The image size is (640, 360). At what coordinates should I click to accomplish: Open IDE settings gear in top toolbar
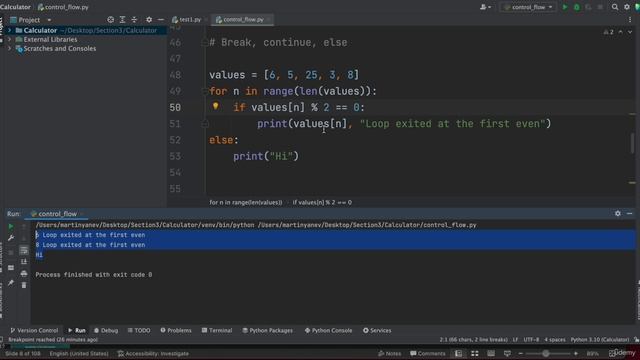pyautogui.click(x=627, y=7)
